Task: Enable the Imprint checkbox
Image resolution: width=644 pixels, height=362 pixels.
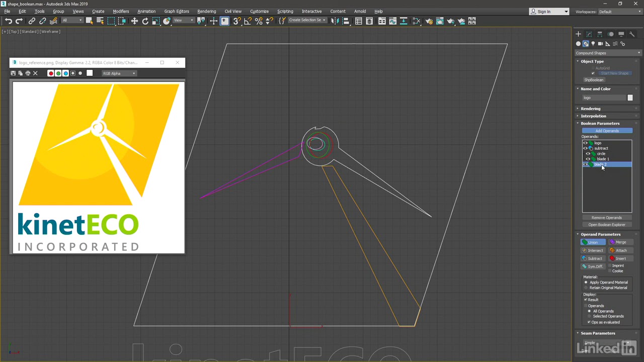Action: click(x=610, y=265)
